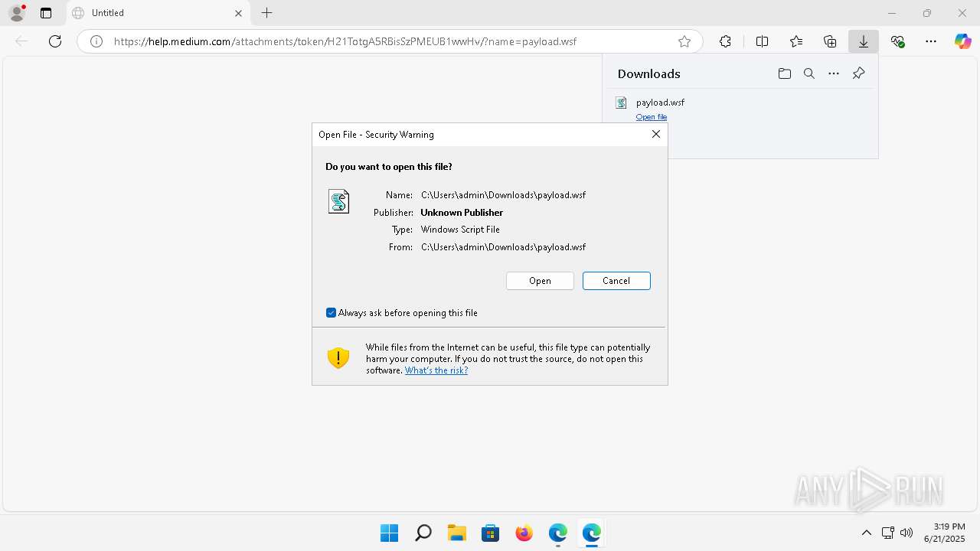Screen dimensions: 980x551
Task: Restore down the browser window
Action: coord(927,13)
